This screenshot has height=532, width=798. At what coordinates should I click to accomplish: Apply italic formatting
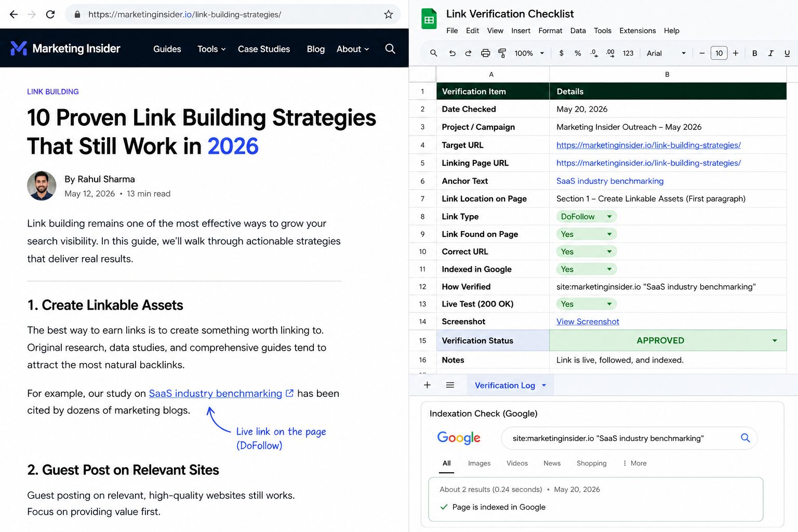pos(771,53)
